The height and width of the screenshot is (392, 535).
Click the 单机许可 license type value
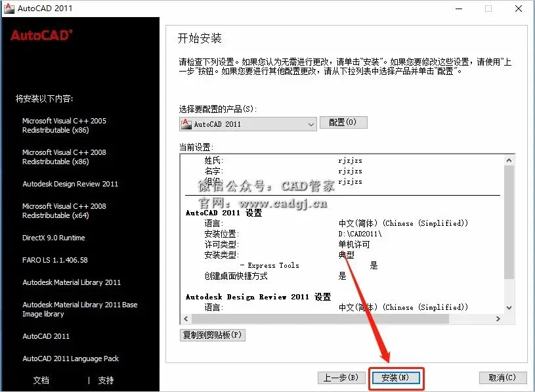coord(354,244)
